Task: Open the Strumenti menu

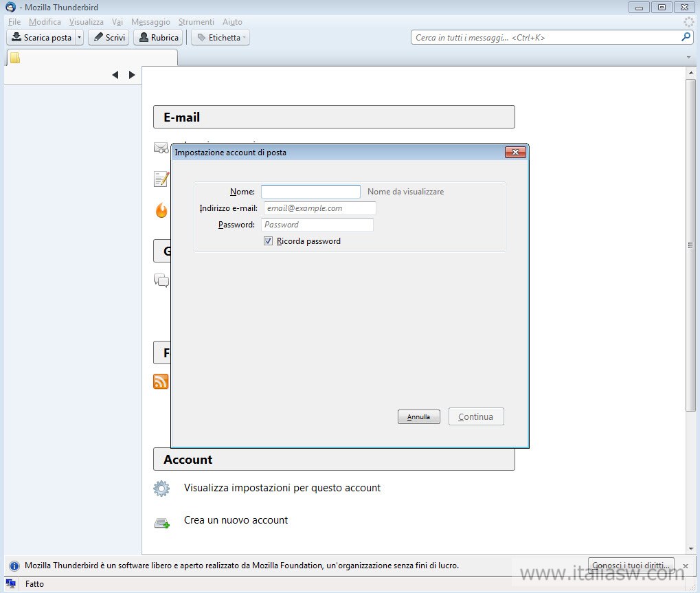Action: coord(196,22)
